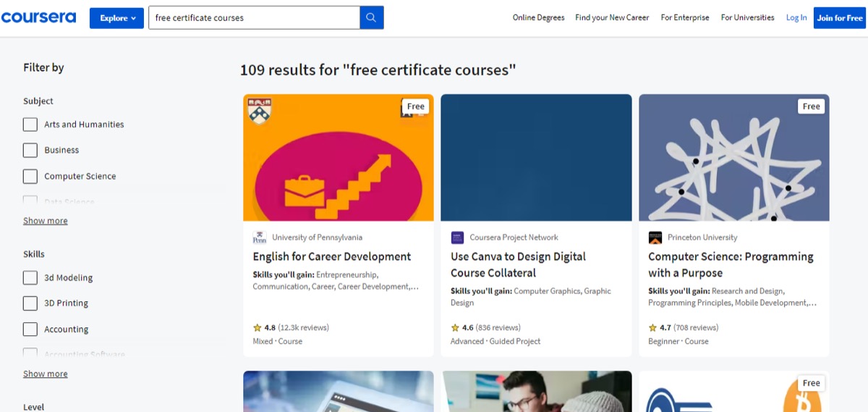Check the Accounting skill filter
Viewport: 868px width, 412px height.
click(x=30, y=329)
